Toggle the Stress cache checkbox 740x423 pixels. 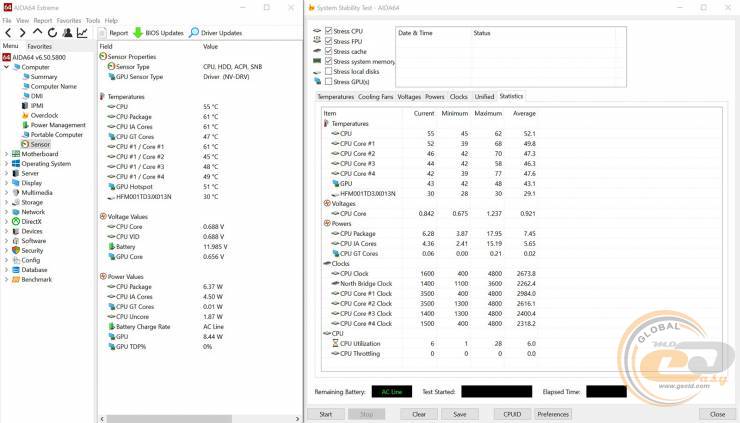[x=328, y=51]
